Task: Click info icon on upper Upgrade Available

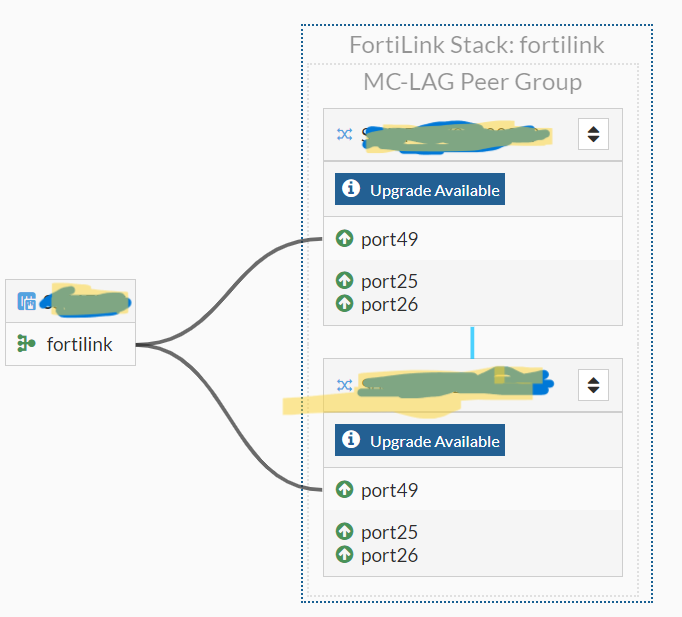Action: 350,189
